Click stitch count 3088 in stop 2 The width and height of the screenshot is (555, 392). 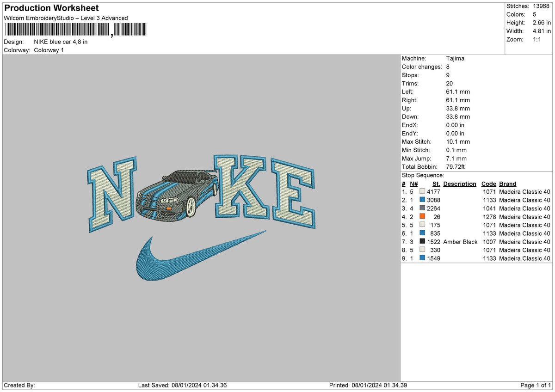click(x=433, y=200)
